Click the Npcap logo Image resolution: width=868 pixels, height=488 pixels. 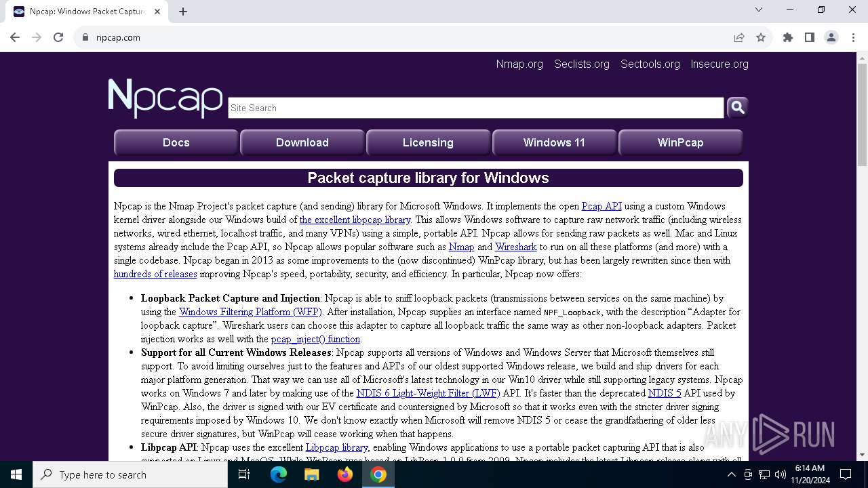[165, 98]
